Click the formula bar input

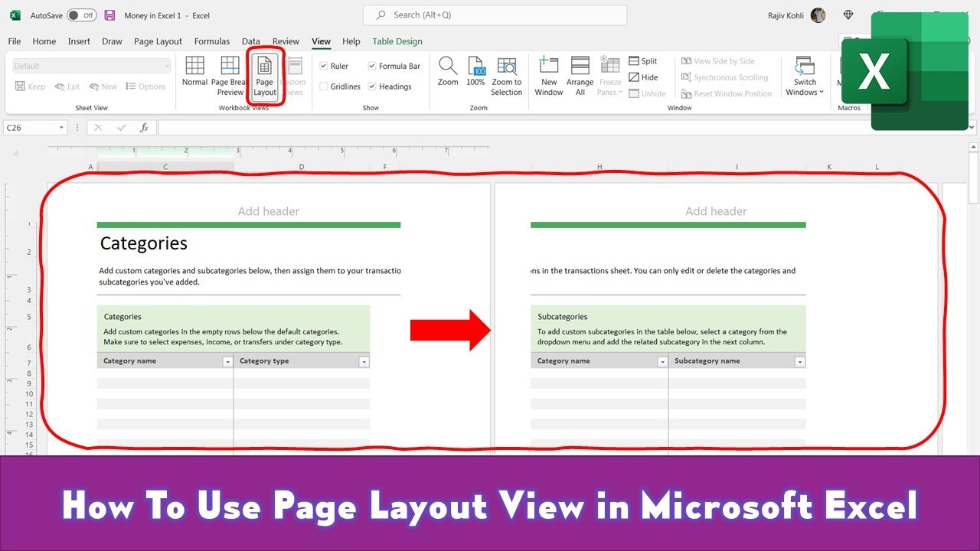coord(561,128)
